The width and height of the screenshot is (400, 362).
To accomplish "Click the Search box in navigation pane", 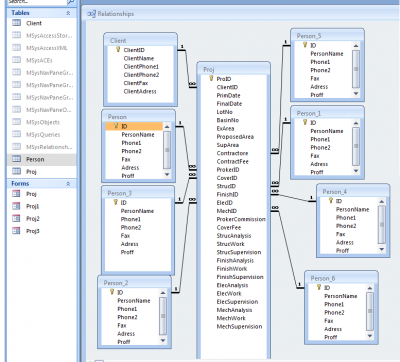I will pos(36,2).
